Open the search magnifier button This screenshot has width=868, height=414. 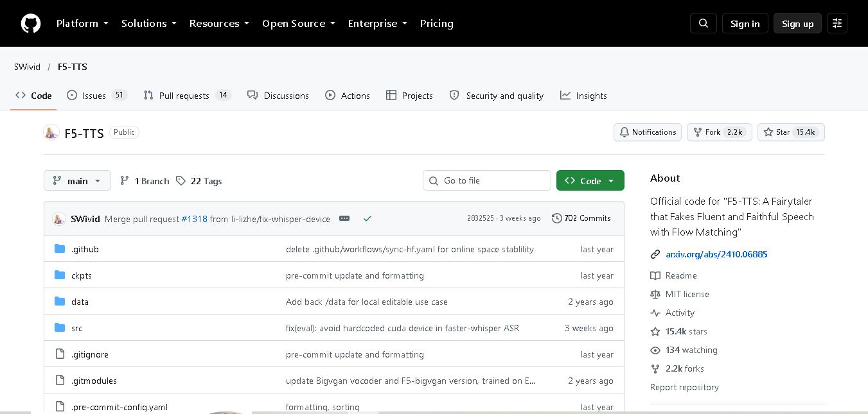point(704,24)
